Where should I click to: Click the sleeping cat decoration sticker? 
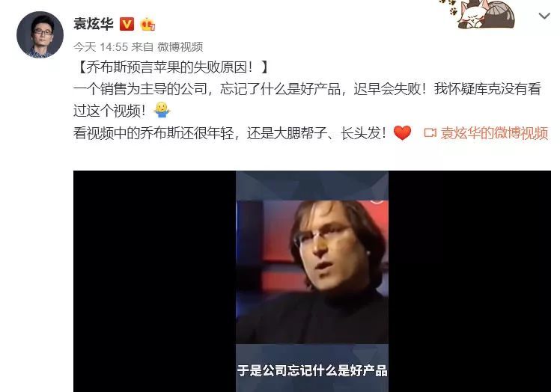click(x=486, y=14)
